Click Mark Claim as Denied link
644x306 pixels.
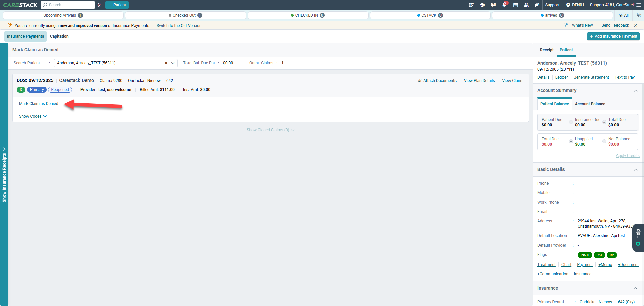(39, 104)
